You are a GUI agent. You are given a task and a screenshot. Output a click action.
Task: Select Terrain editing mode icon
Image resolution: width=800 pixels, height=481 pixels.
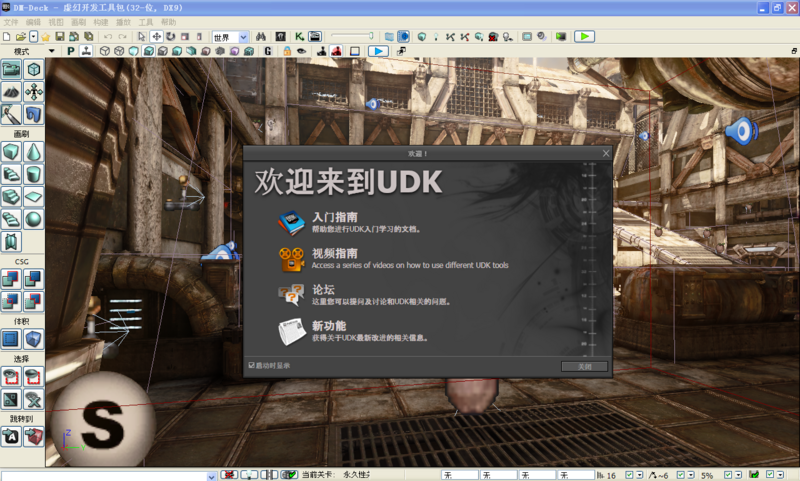(11, 92)
